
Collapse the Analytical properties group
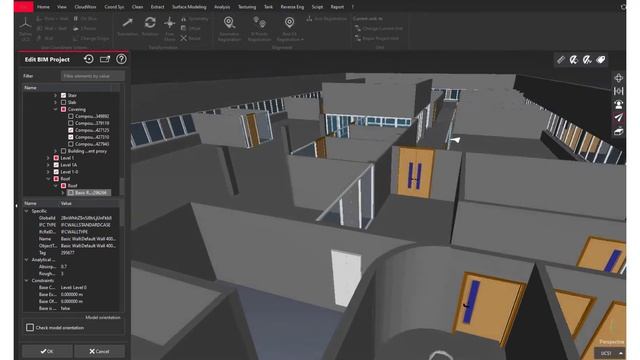27,260
